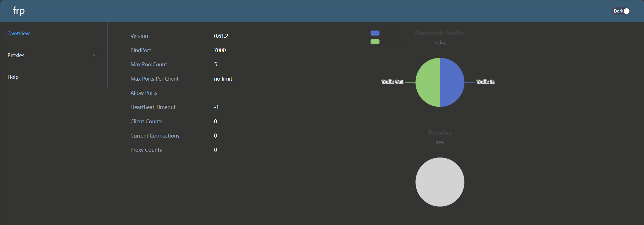Open the Help menu item
This screenshot has width=644, height=225.
(x=13, y=77)
